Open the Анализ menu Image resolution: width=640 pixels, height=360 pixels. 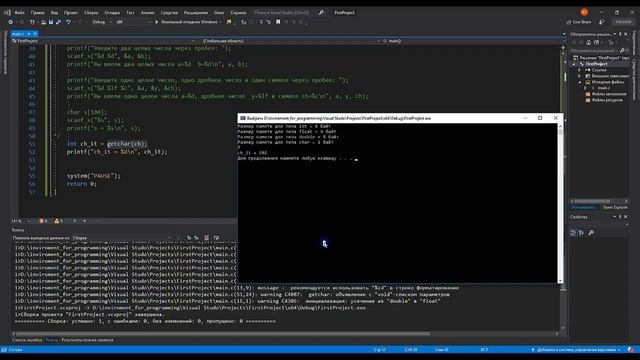[147, 13]
